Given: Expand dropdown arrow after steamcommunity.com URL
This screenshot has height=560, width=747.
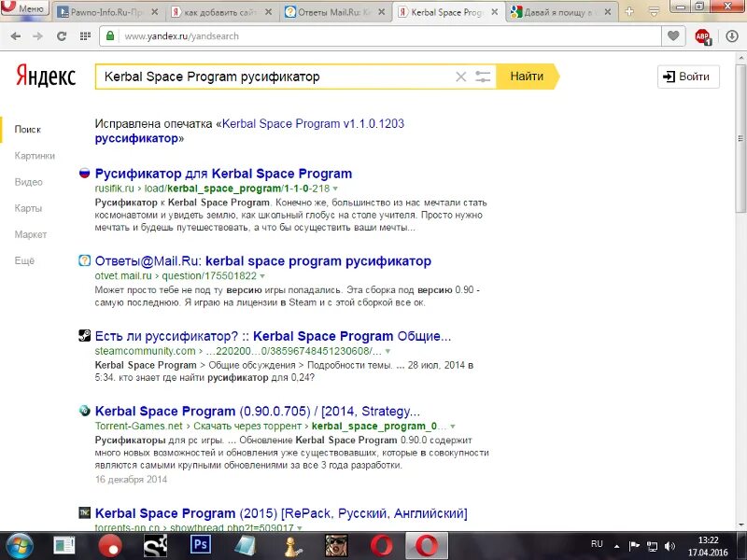Looking at the screenshot, I should [x=388, y=352].
